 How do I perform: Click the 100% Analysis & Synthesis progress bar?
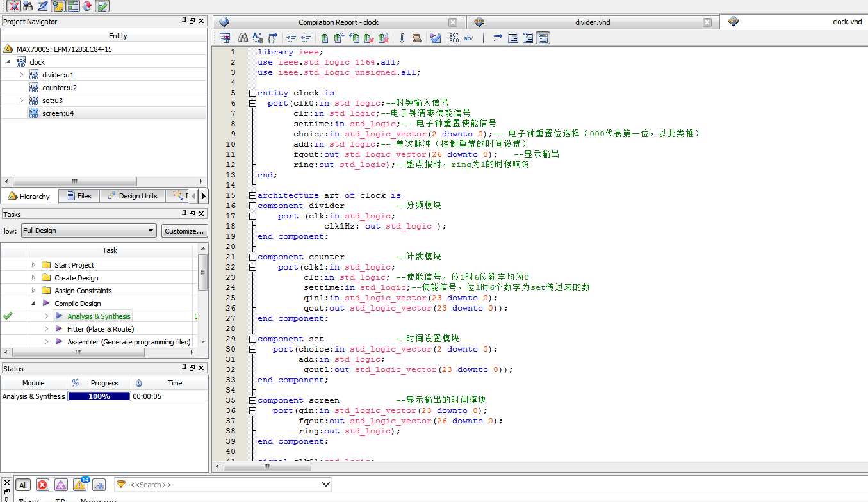tap(99, 396)
